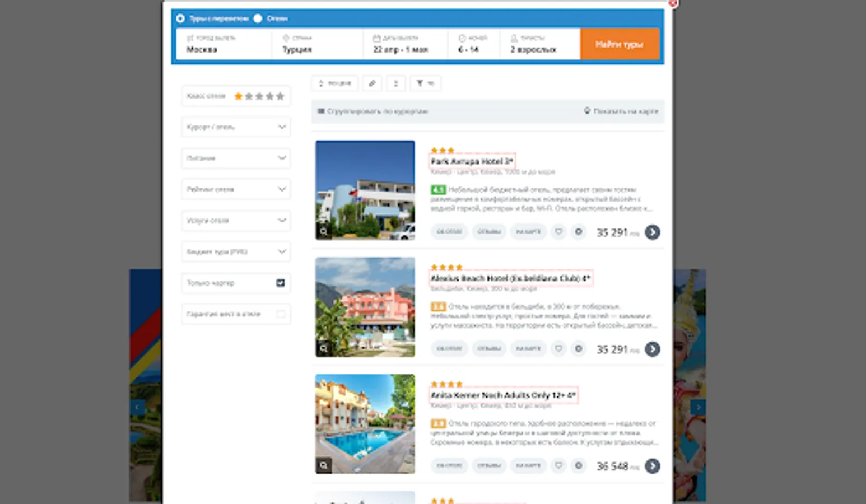The height and width of the screenshot is (504, 866).
Task: Expand the Услуги отеля filter dropdown
Action: (236, 221)
